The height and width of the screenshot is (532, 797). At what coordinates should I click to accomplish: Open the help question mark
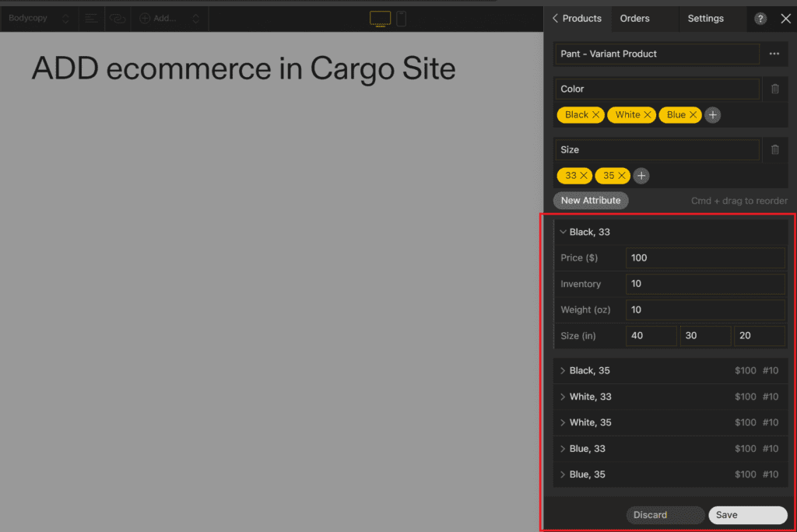(x=760, y=19)
